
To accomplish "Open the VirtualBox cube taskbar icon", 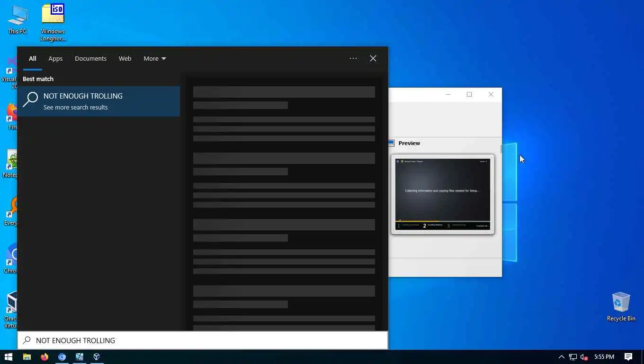I will pyautogui.click(x=97, y=357).
